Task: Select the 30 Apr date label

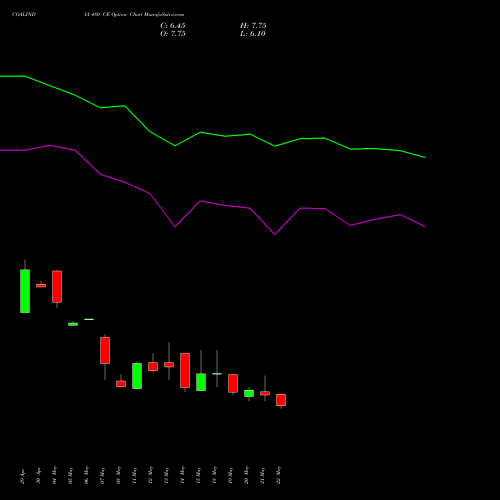Action: pyautogui.click(x=39, y=475)
